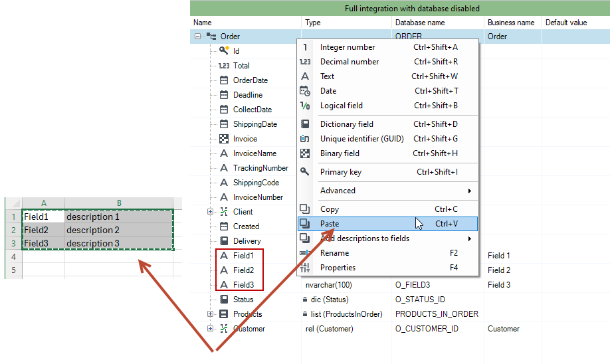The width and height of the screenshot is (610, 364).
Task: Select spreadsheet column B header
Action: tap(119, 203)
